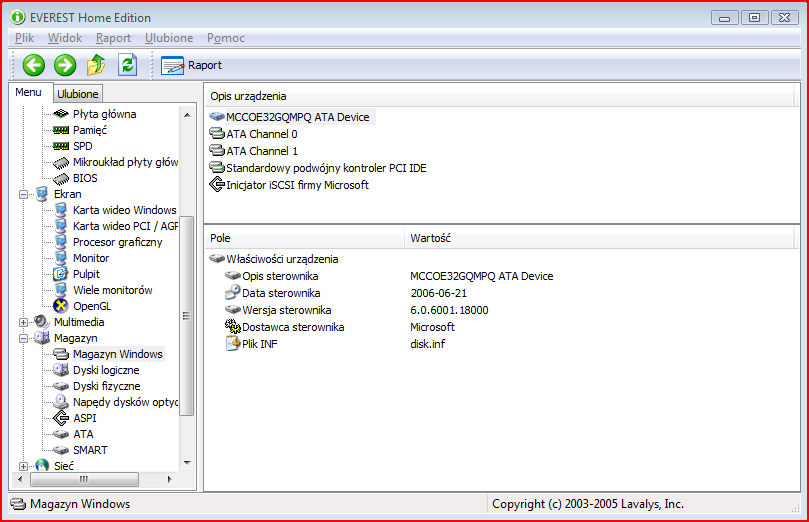Click the Multimedia speaker icon
This screenshot has height=522, width=809.
click(42, 322)
